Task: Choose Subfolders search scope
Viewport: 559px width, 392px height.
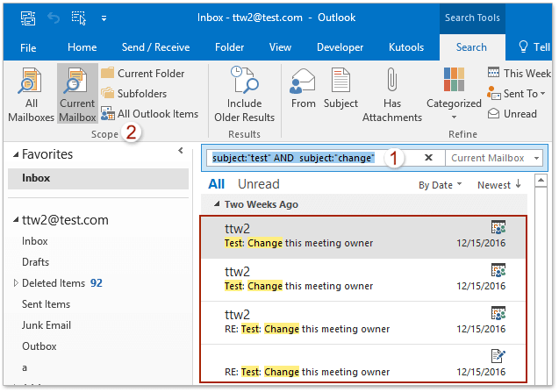Action: pyautogui.click(x=133, y=93)
